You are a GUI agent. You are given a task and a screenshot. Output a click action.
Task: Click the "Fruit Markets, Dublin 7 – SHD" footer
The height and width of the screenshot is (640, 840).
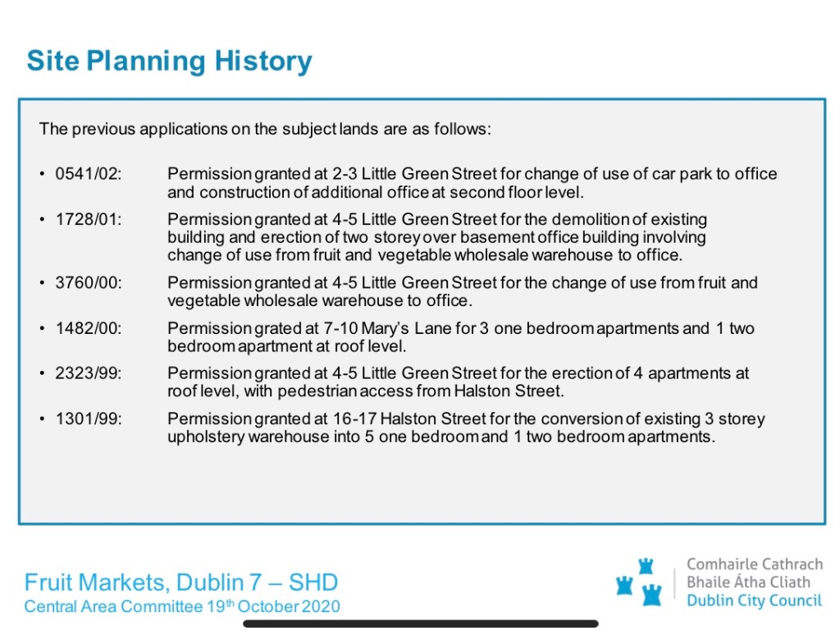181,583
